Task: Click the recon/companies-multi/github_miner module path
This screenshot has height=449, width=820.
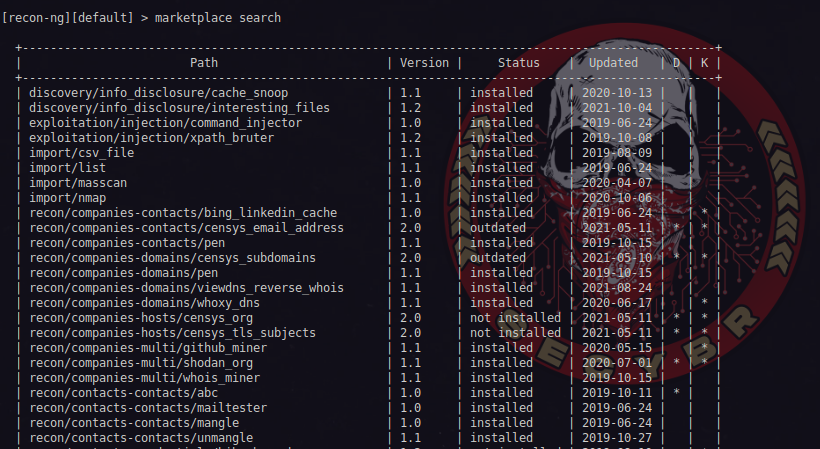Action: (x=154, y=348)
